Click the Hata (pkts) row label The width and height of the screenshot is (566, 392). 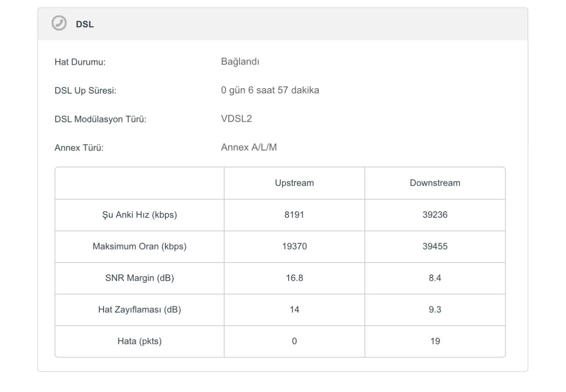[140, 341]
